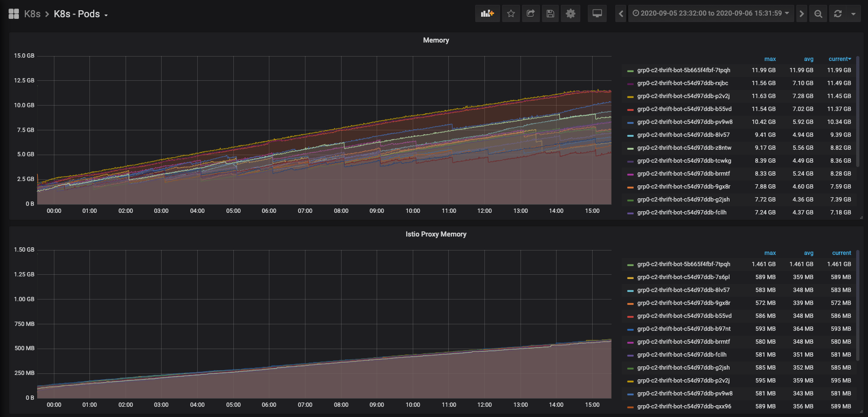868x417 pixels.
Task: Click the add panel icon
Action: (x=487, y=13)
